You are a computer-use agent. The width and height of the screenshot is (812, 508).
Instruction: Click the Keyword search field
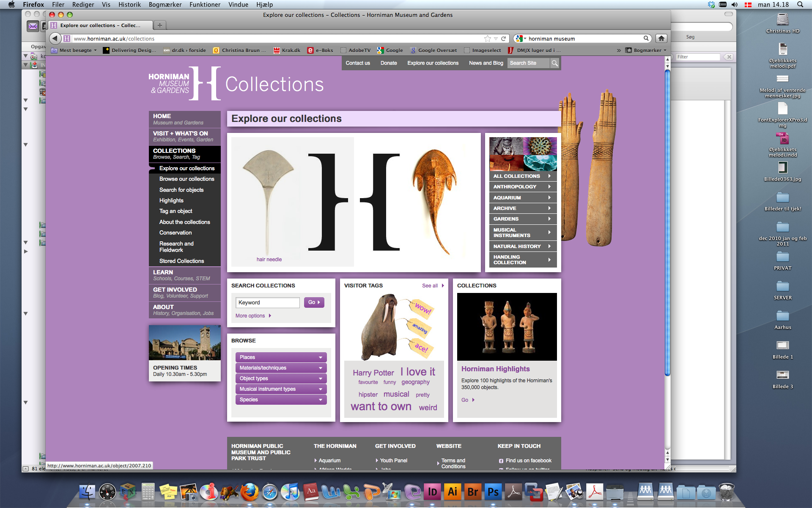point(267,302)
